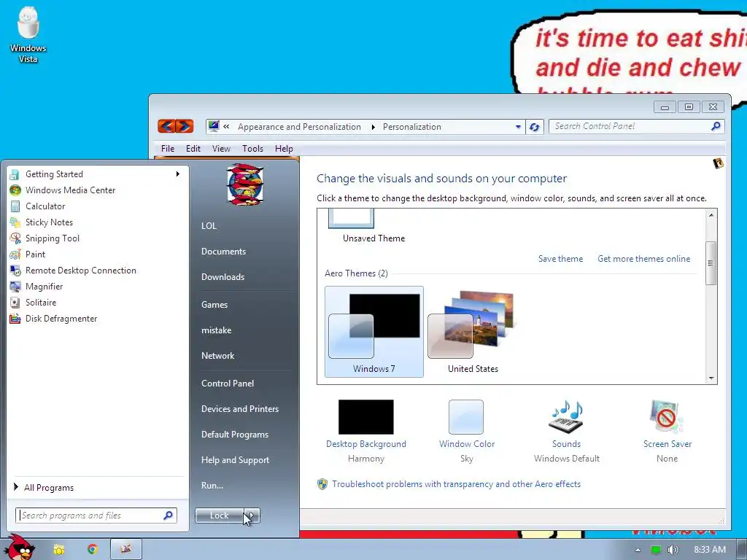
Task: Select the United States theme
Action: click(x=473, y=332)
